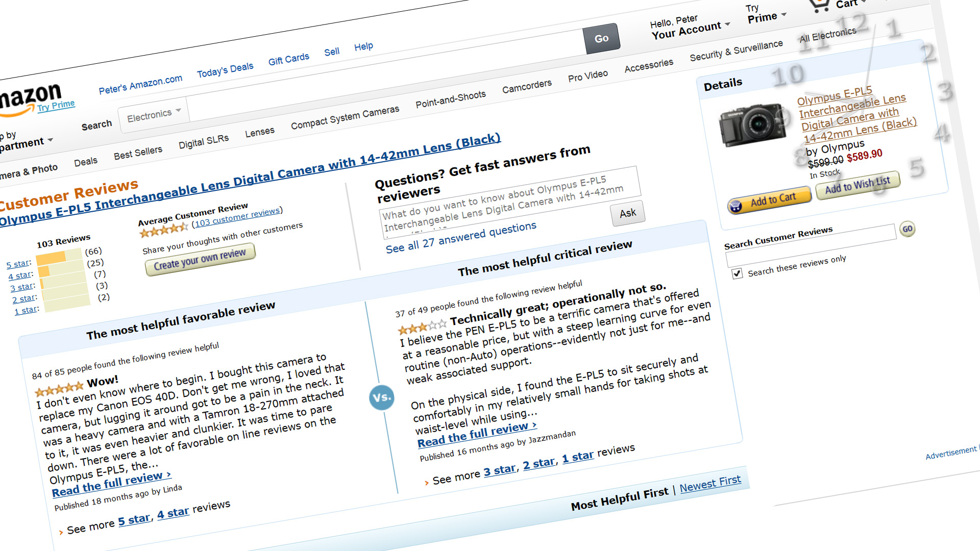Toggle the Search these reviews only checkbox
Viewport: 980px width, 551px height.
(737, 274)
